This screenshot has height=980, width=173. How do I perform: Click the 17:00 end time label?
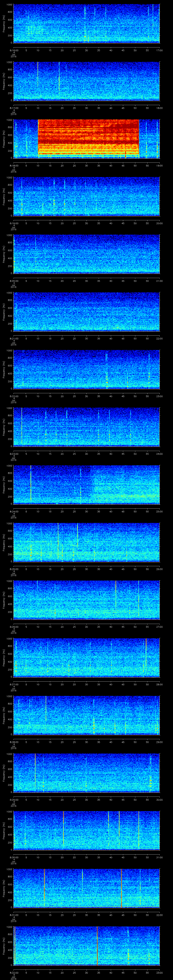coord(159,50)
